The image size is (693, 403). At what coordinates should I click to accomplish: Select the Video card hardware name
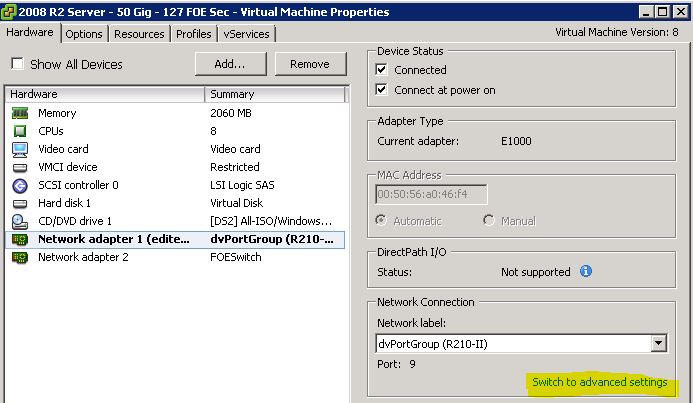(x=63, y=149)
